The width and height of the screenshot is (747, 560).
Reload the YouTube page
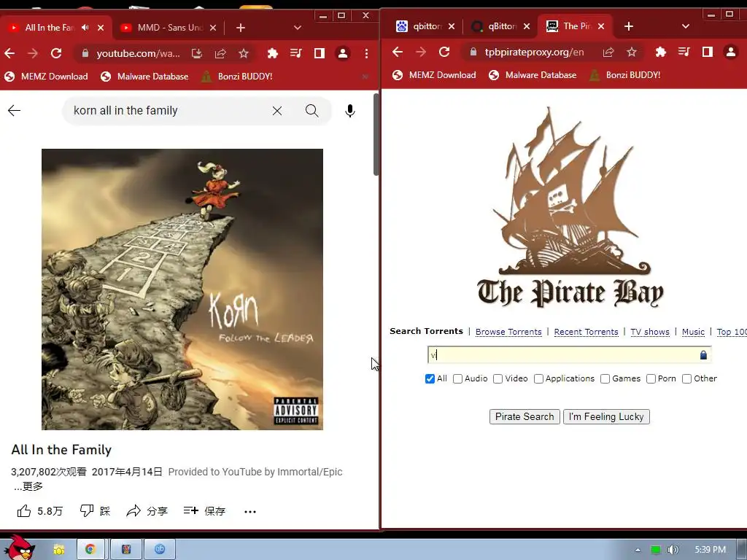coord(56,53)
